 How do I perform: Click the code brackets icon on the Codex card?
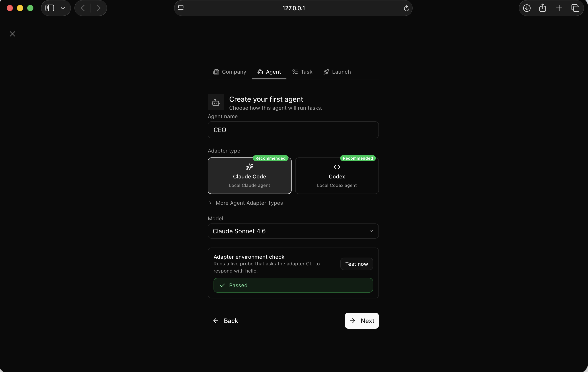coord(337,167)
